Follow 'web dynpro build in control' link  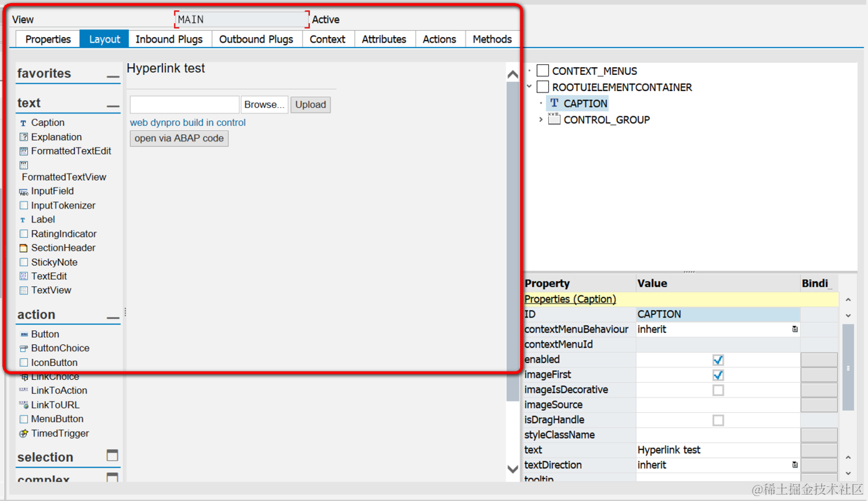(188, 122)
